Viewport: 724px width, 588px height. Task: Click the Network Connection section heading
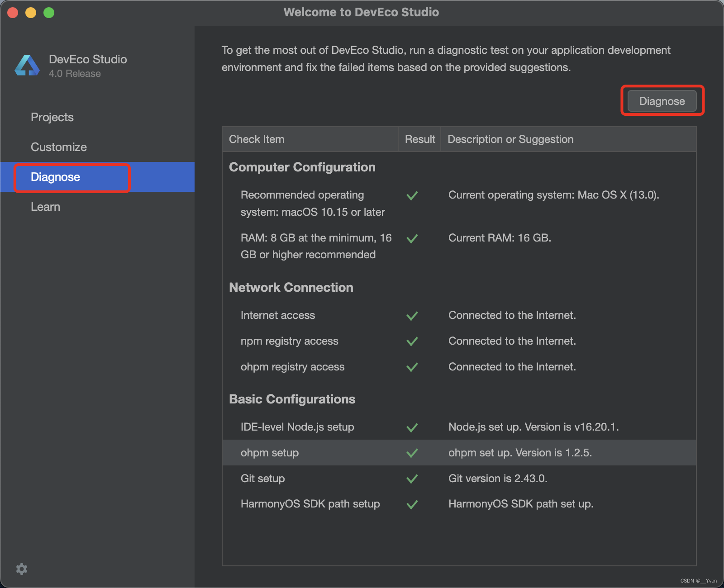(291, 287)
